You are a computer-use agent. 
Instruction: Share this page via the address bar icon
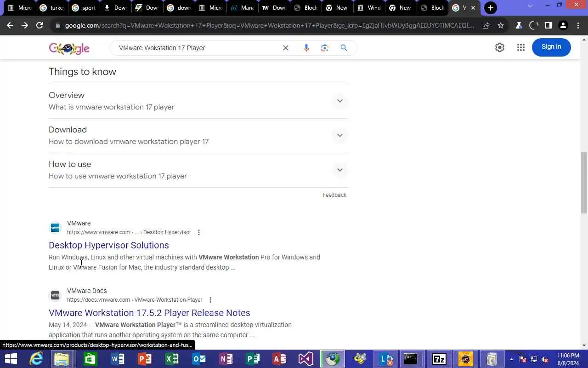[x=486, y=25]
